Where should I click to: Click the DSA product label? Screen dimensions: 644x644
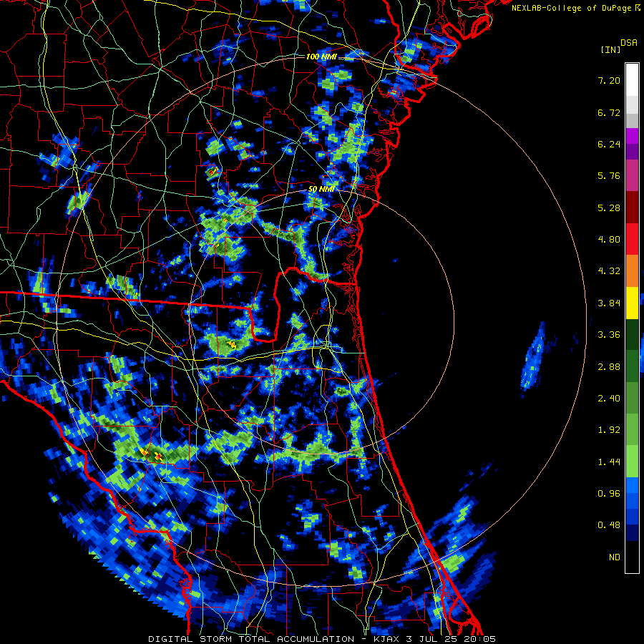[629, 42]
